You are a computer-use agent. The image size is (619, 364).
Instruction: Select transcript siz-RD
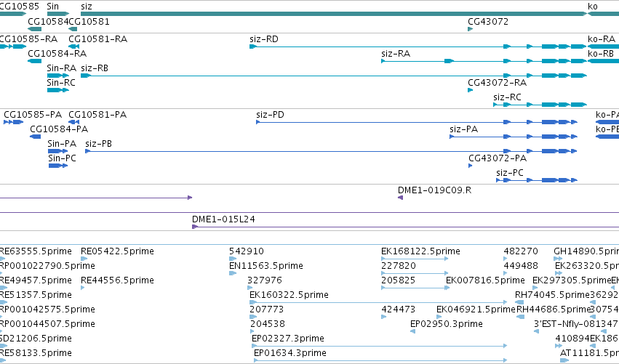264,39
